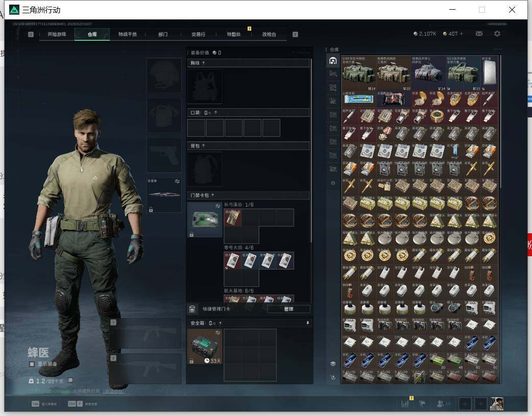
Task: Open the settings gear in top bar
Action: point(497,34)
